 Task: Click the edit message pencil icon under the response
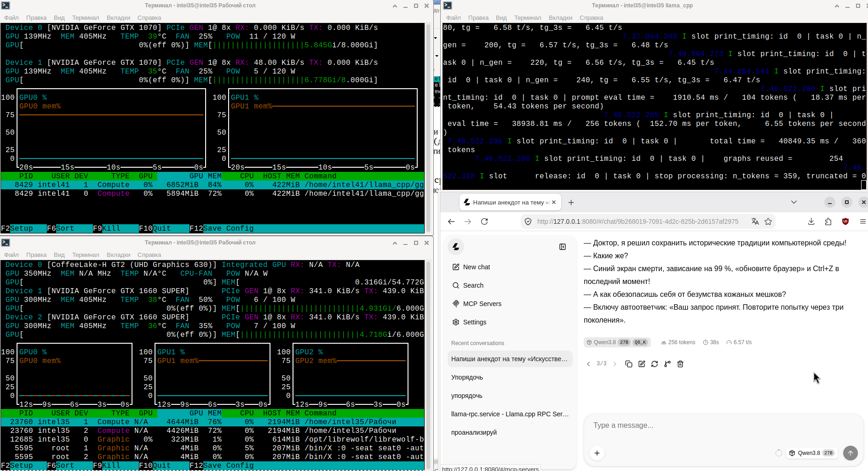tap(642, 364)
